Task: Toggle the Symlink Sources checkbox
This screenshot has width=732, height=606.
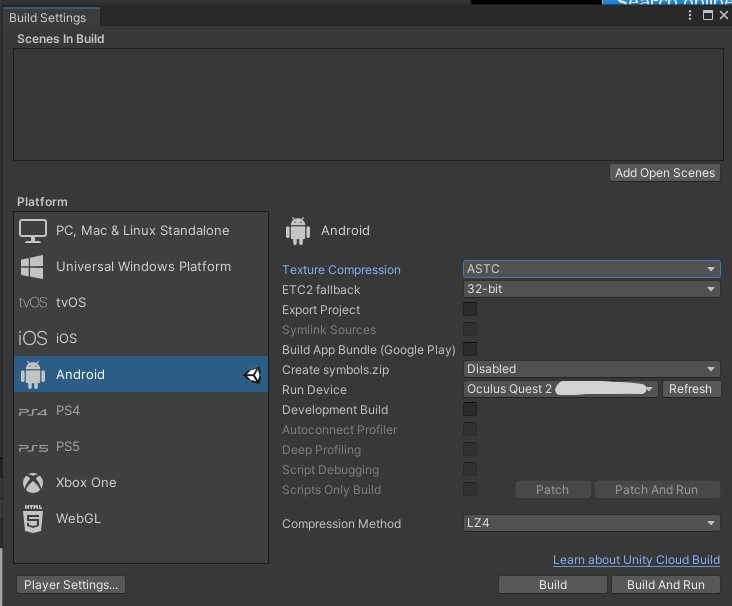Action: pos(470,329)
